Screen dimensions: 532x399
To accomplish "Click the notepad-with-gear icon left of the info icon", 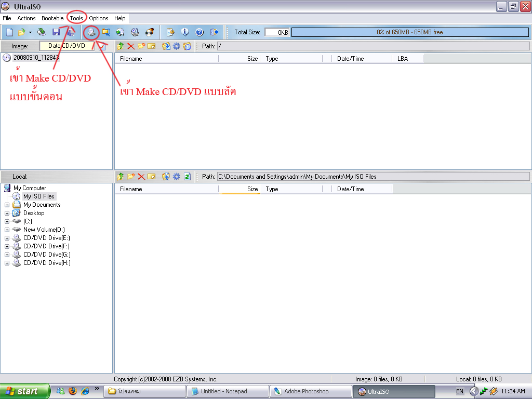I will [x=170, y=32].
